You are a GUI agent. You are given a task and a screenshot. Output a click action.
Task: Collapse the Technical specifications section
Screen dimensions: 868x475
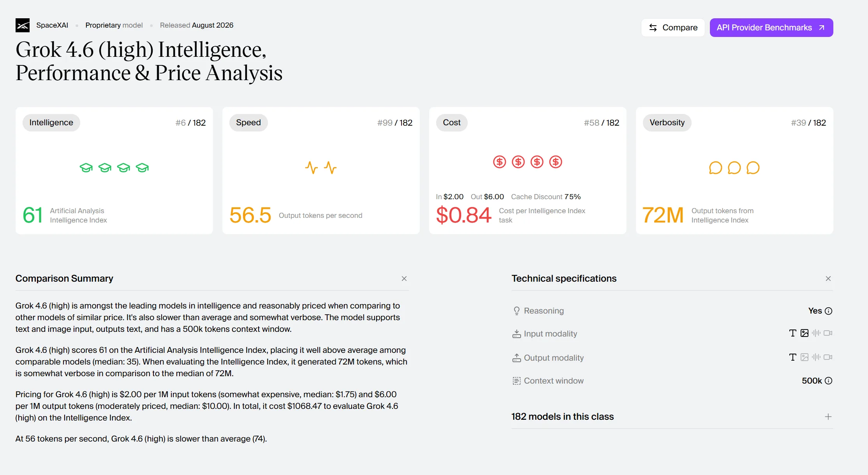pyautogui.click(x=828, y=279)
